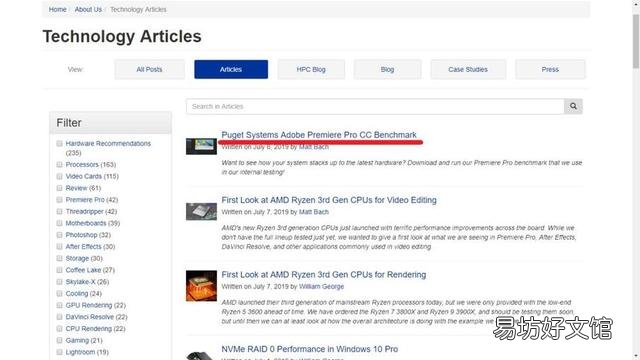Check the Coffee Lake filter
The width and height of the screenshot is (640, 360).
pyautogui.click(x=60, y=270)
